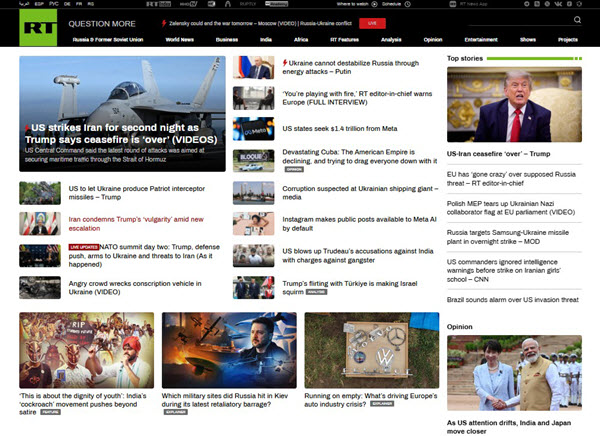Viewport: 600px width, 436px height.
Task: Click the red LIVE button
Action: pos(372,23)
